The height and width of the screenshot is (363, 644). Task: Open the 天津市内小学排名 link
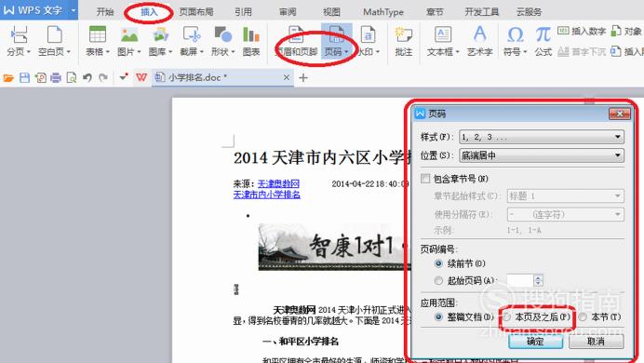click(x=266, y=195)
